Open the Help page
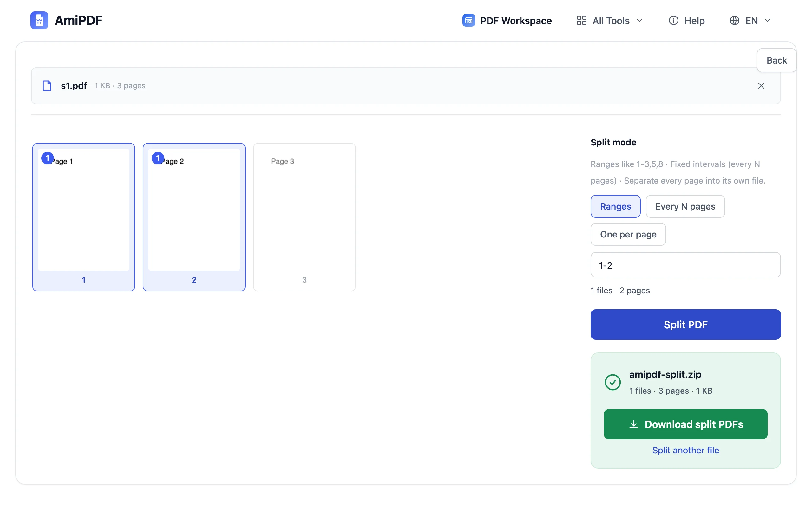This screenshot has width=812, height=508. pos(686,21)
